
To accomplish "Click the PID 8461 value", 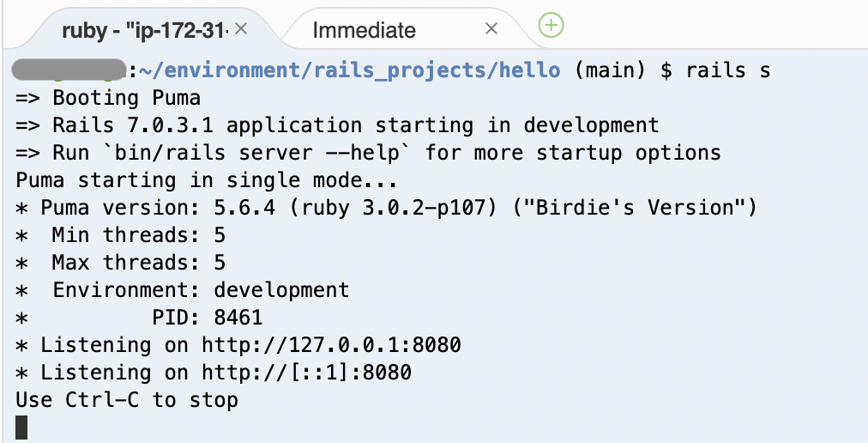I will pos(238,317).
